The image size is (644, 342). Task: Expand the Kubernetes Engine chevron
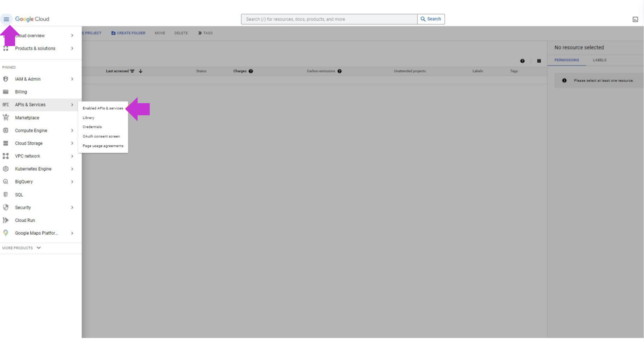tap(72, 169)
